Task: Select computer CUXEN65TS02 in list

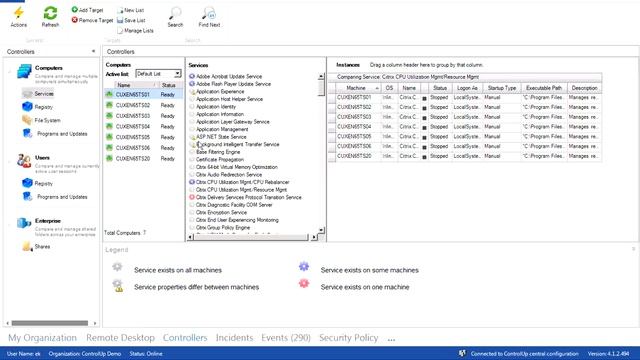Action: click(x=143, y=105)
